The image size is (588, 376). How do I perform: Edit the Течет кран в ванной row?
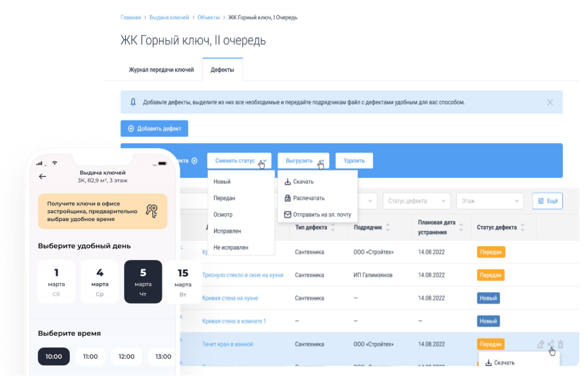coord(540,344)
